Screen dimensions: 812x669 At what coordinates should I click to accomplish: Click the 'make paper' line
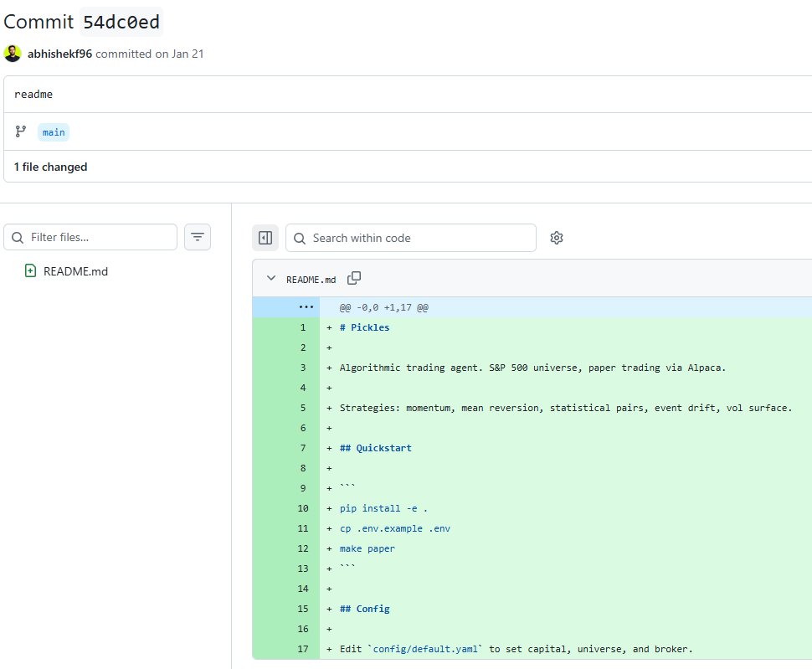(367, 549)
